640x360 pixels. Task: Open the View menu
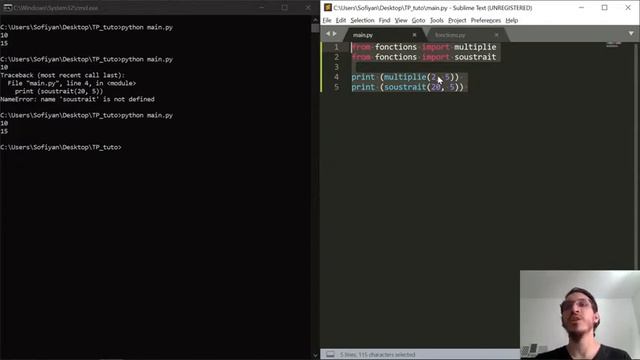tap(401, 20)
